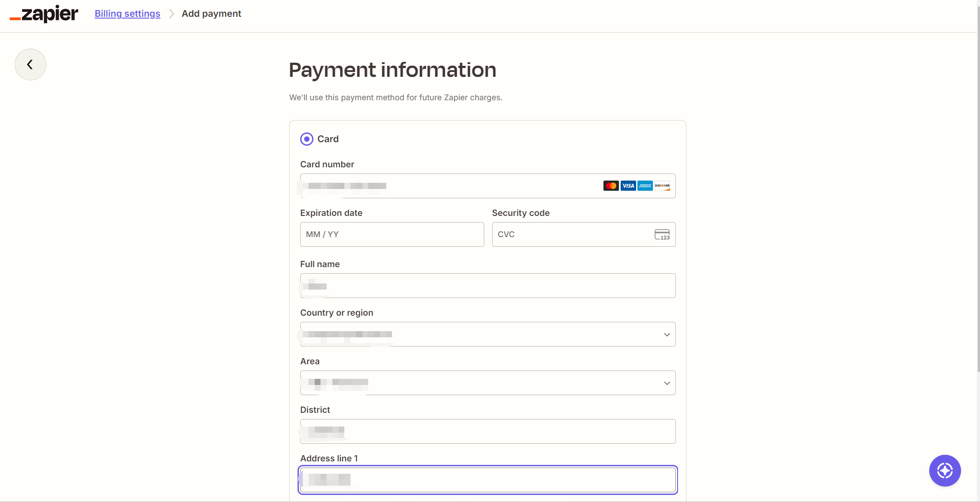Focus the Card number field
This screenshot has height=502, width=980.
[488, 186]
